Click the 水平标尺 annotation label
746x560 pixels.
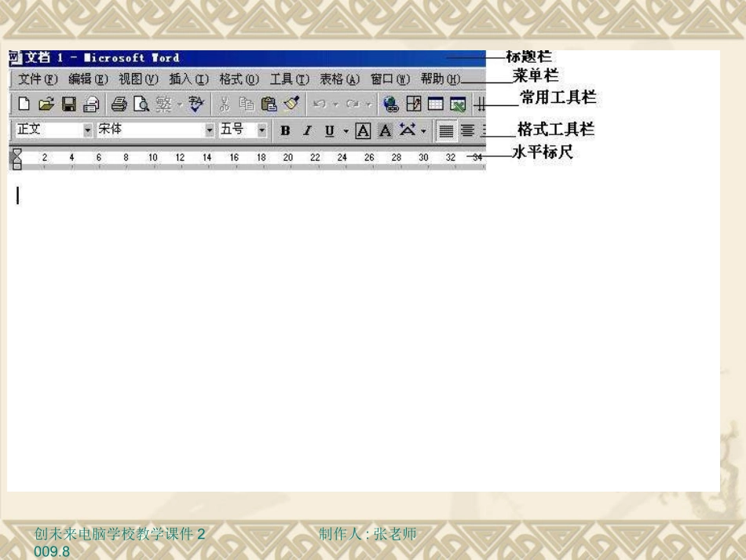coord(543,152)
